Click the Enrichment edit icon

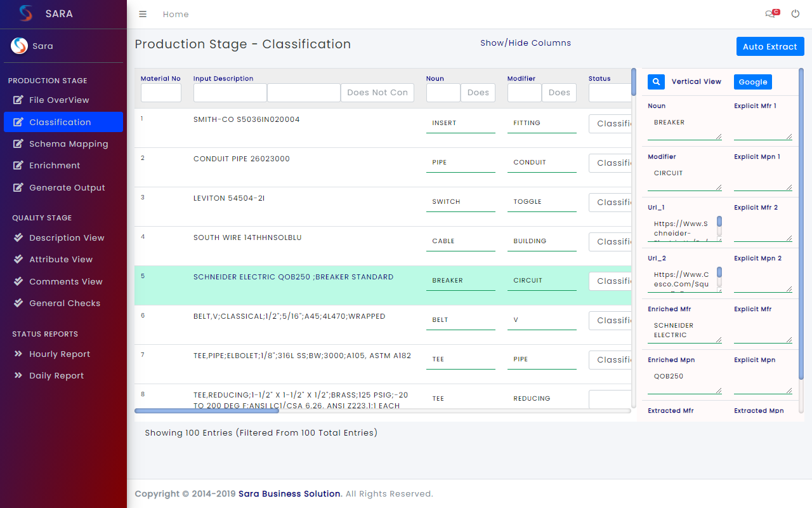[x=18, y=165]
